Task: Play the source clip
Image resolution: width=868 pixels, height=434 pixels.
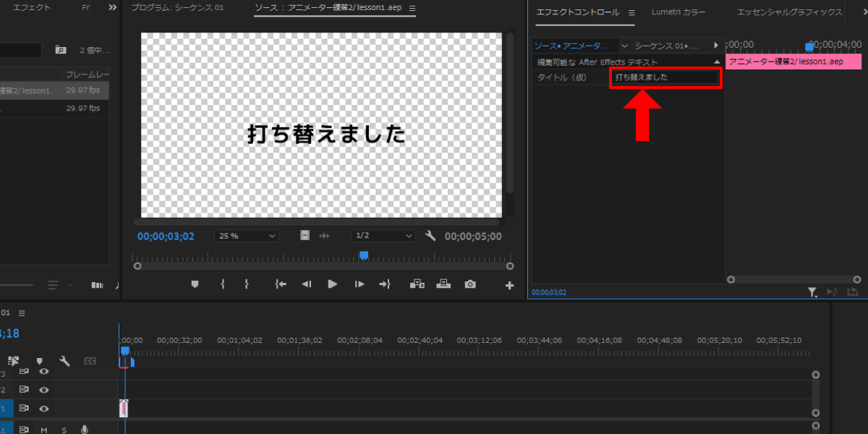Action: [333, 284]
